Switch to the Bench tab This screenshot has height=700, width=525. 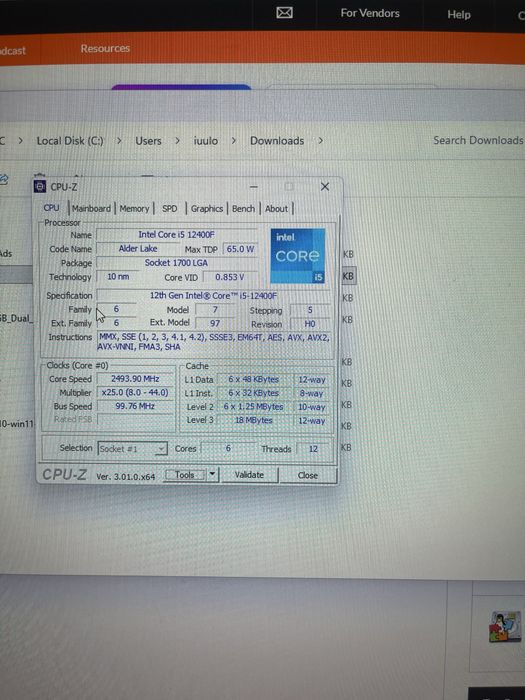coord(243,208)
